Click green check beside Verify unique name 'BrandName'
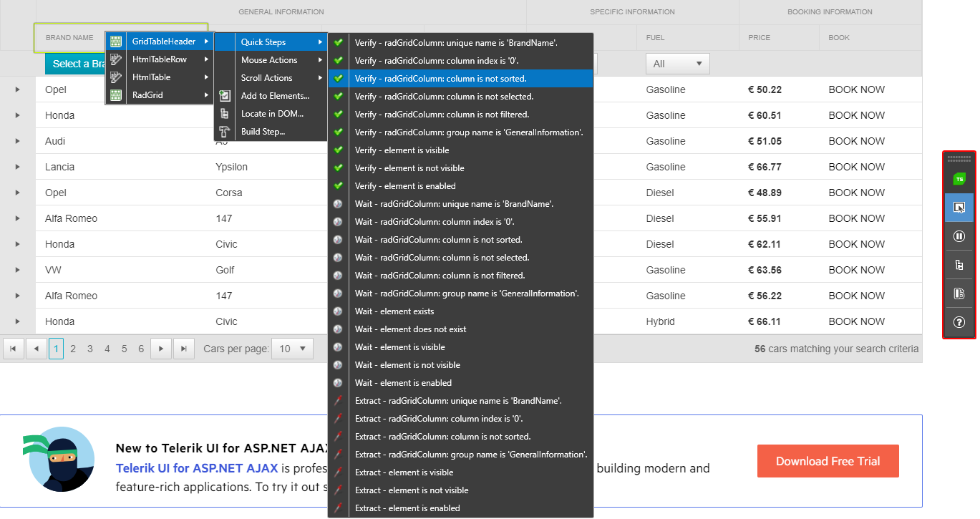The width and height of the screenshot is (980, 519). [339, 43]
